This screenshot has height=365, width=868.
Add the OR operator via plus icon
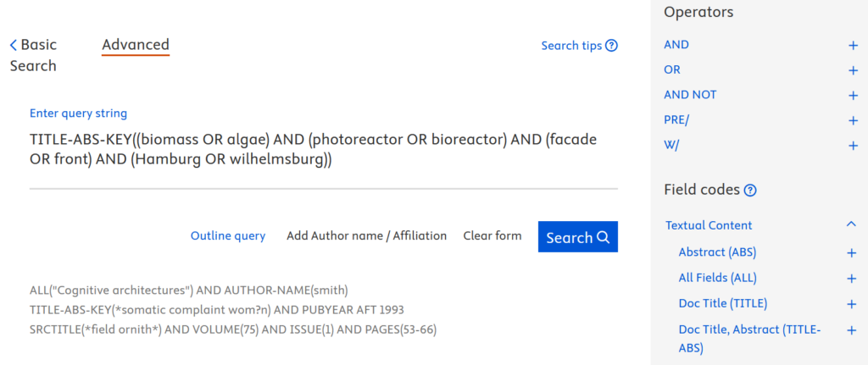tap(853, 70)
